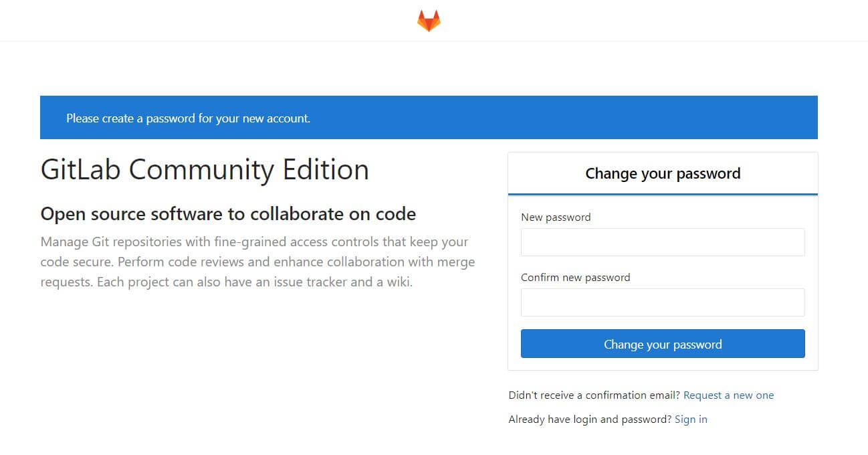
Task: Click the blue create-a-password alert banner
Action: coord(429,118)
